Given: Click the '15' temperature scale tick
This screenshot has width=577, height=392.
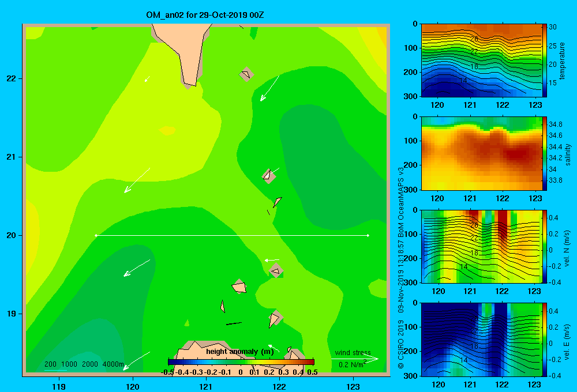Looking at the screenshot, I should click(x=553, y=83).
